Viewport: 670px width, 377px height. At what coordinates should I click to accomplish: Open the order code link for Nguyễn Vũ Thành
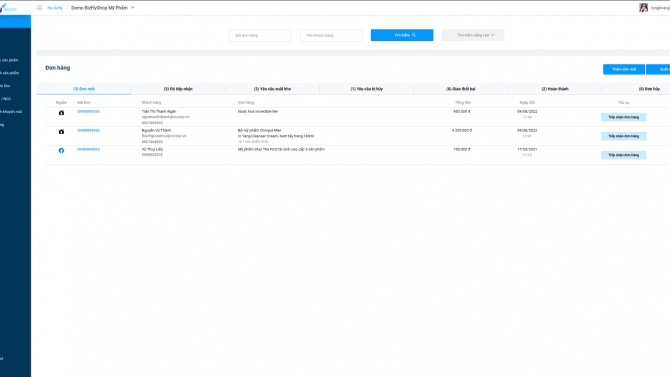click(x=88, y=130)
